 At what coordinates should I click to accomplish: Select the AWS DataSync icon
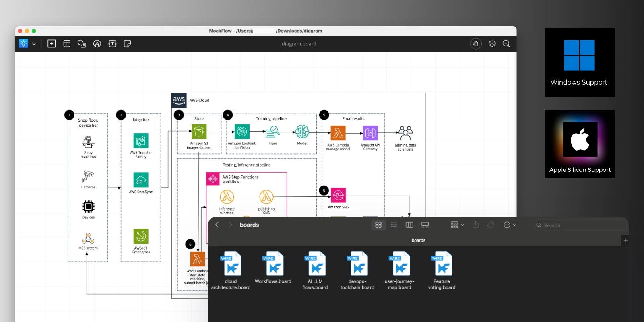click(x=141, y=180)
